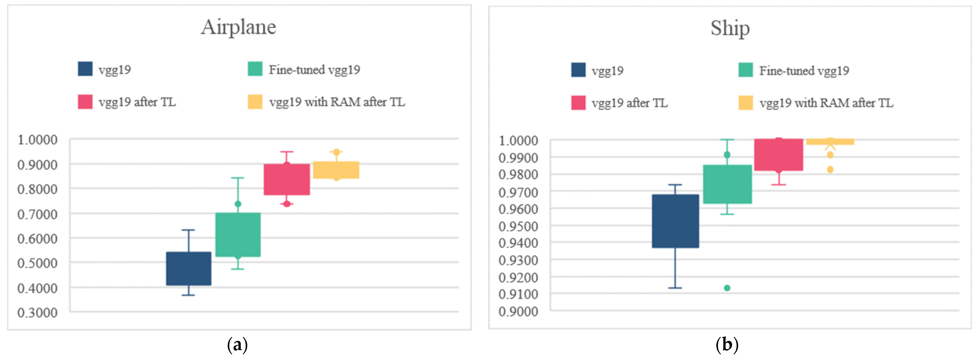Click the pink box in the Ship plot
Screen dimensions: 980x360
coord(779,155)
